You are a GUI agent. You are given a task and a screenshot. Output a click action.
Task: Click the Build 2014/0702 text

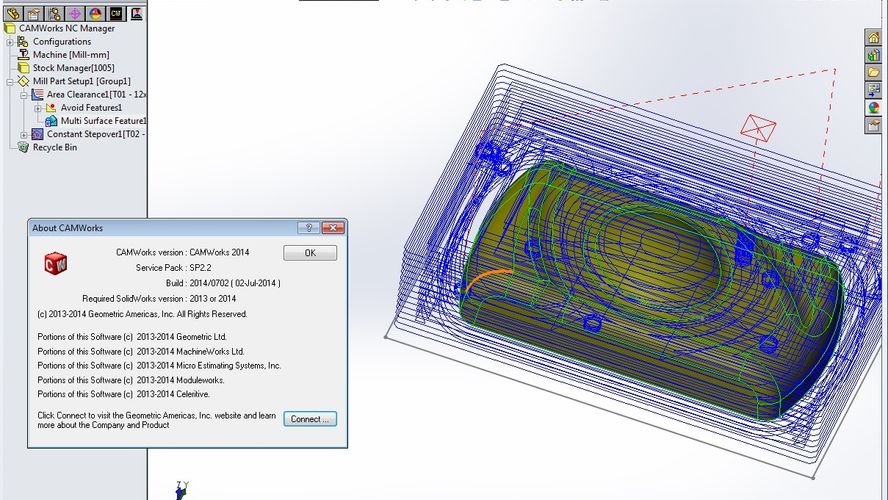coord(223,283)
